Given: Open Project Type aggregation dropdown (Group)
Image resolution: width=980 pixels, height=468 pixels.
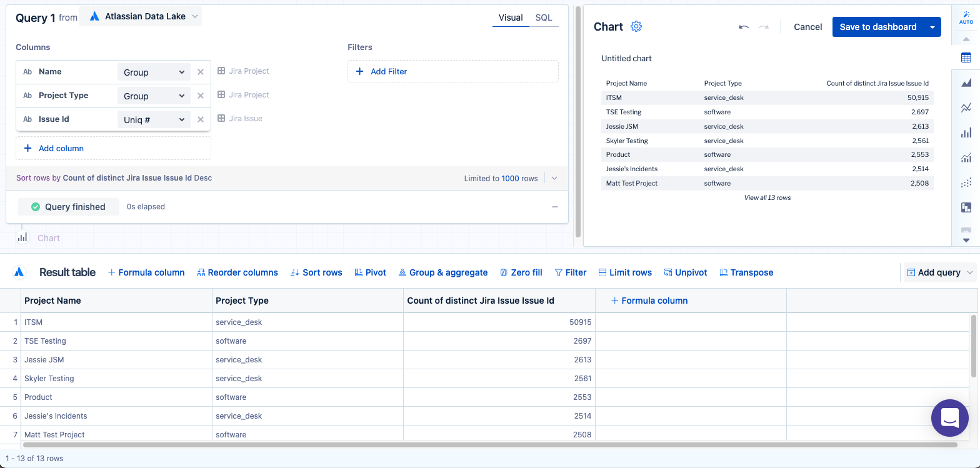Looking at the screenshot, I should pos(154,96).
